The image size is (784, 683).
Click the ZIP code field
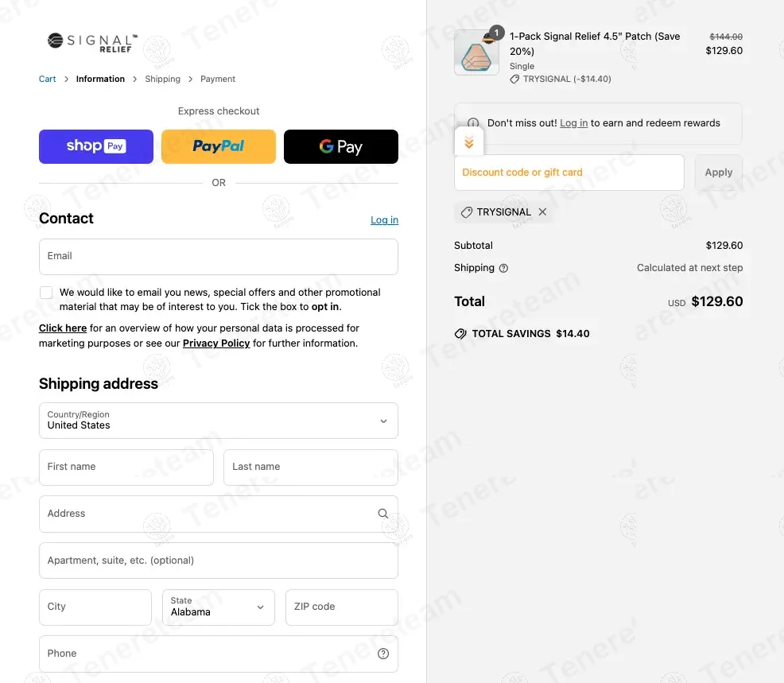pos(341,607)
